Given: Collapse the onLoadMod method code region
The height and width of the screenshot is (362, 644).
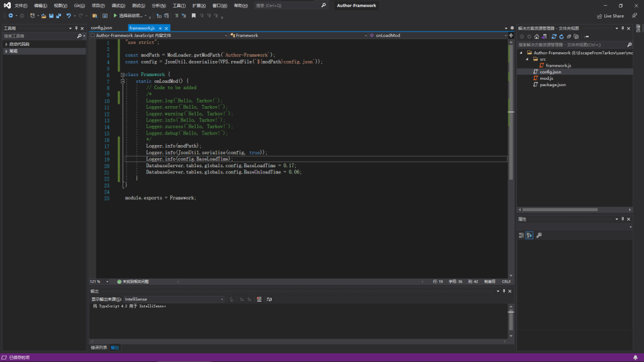Looking at the screenshot, I should (x=123, y=81).
